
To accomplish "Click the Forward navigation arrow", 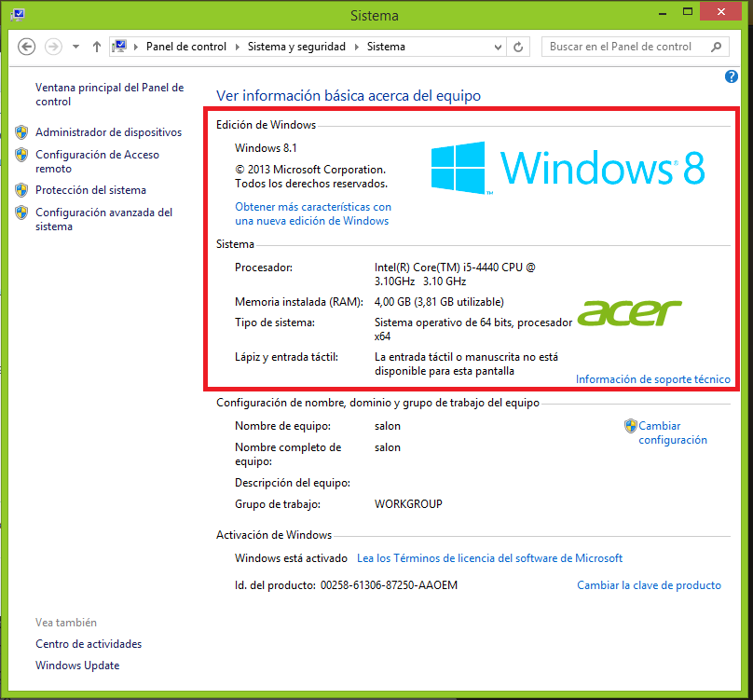I will pyautogui.click(x=53, y=47).
